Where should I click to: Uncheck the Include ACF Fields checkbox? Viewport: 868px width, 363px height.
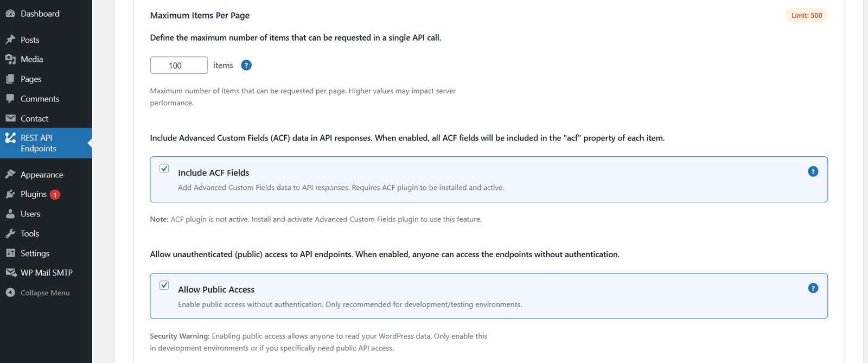coord(164,168)
